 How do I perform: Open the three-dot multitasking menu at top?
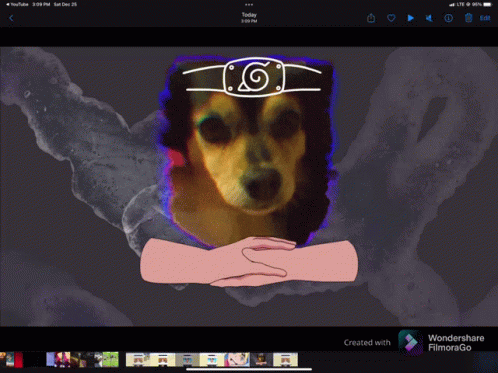[x=249, y=5]
